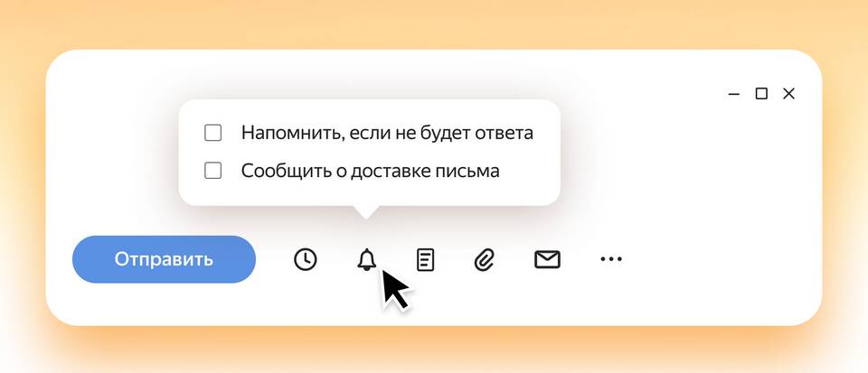Open the message templates document icon
This screenshot has width=868, height=373.
(425, 260)
